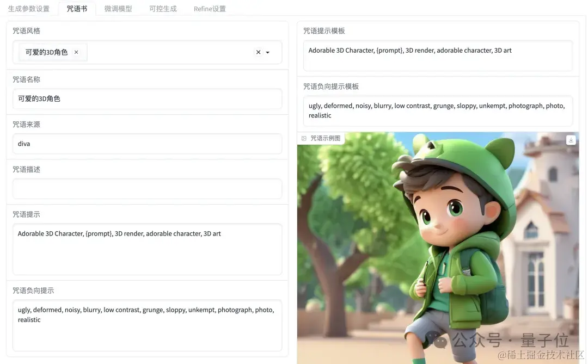Switch to the 可控生成 tab
The image size is (588, 364).
click(162, 8)
